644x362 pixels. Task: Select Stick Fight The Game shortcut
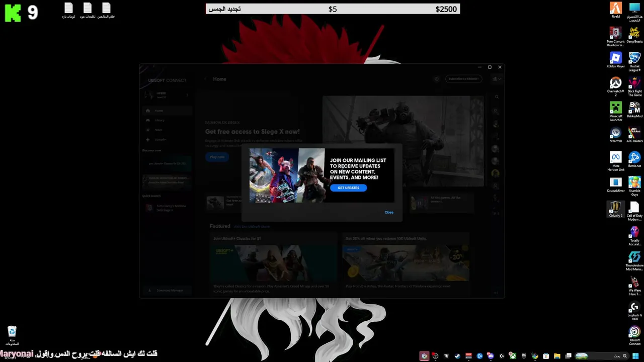[x=634, y=86]
